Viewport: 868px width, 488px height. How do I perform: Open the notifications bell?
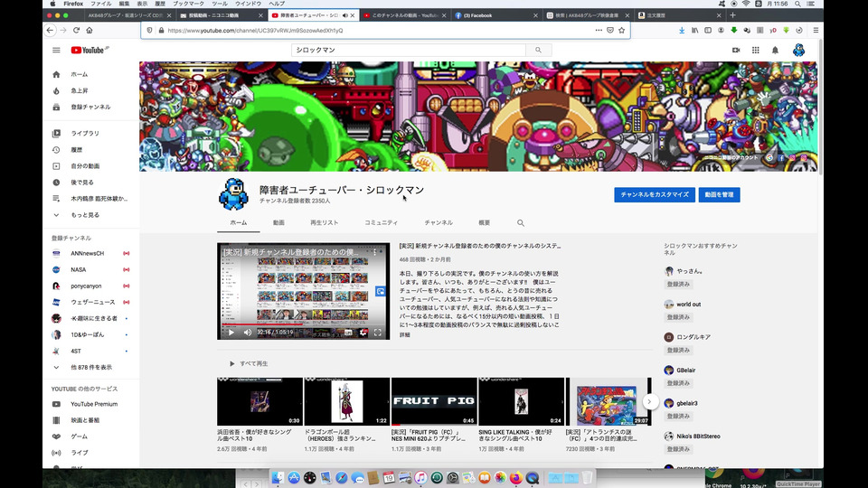tap(775, 50)
